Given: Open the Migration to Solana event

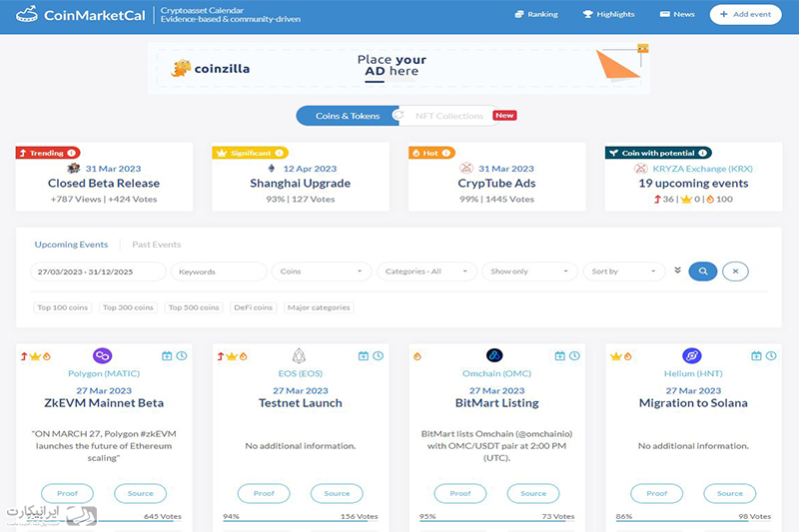Looking at the screenshot, I should tap(693, 403).
